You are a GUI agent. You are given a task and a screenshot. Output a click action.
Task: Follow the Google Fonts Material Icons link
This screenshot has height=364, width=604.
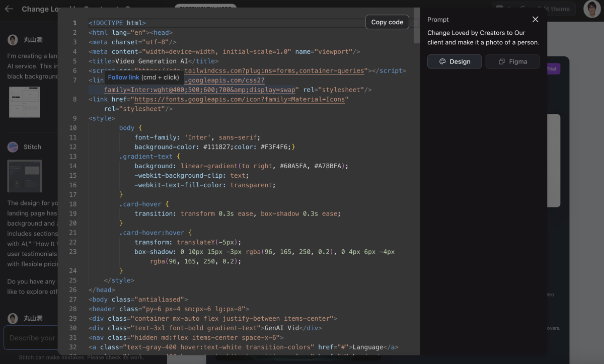pos(241,99)
